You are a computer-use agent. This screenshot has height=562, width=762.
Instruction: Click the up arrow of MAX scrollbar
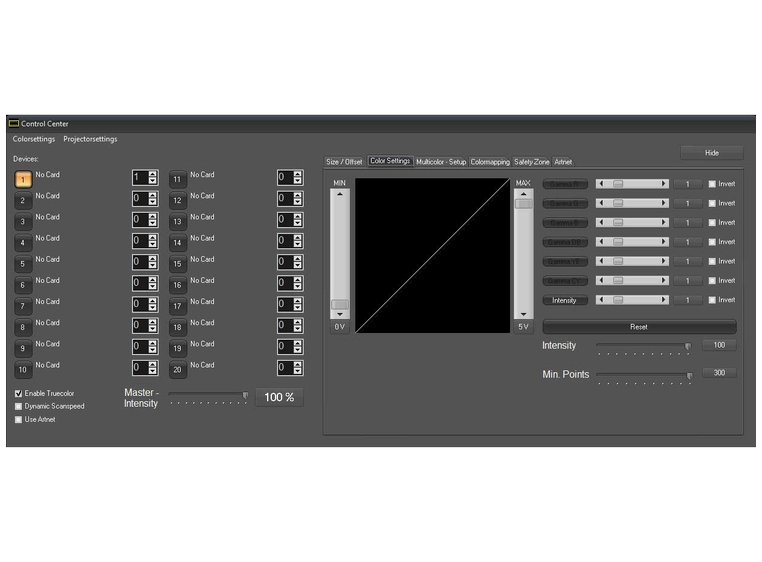(523, 194)
